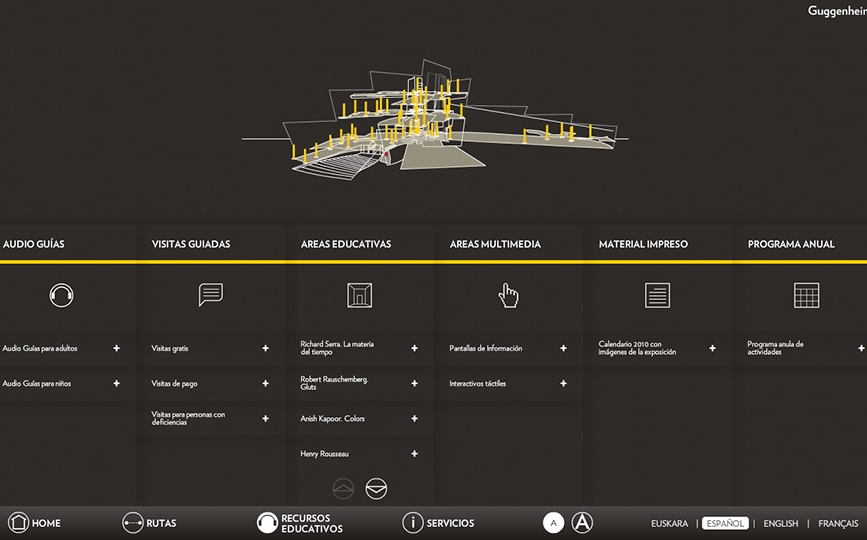Show more items with the down arrow circle
The width and height of the screenshot is (867, 540).
point(377,489)
